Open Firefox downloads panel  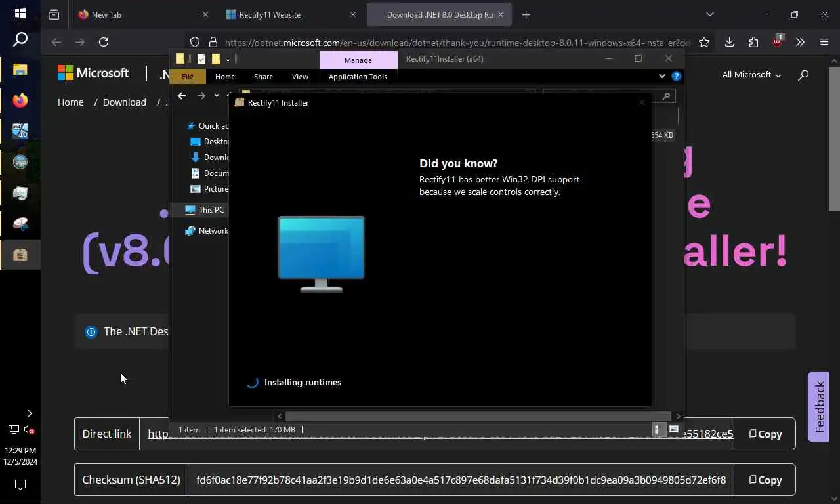tap(729, 42)
